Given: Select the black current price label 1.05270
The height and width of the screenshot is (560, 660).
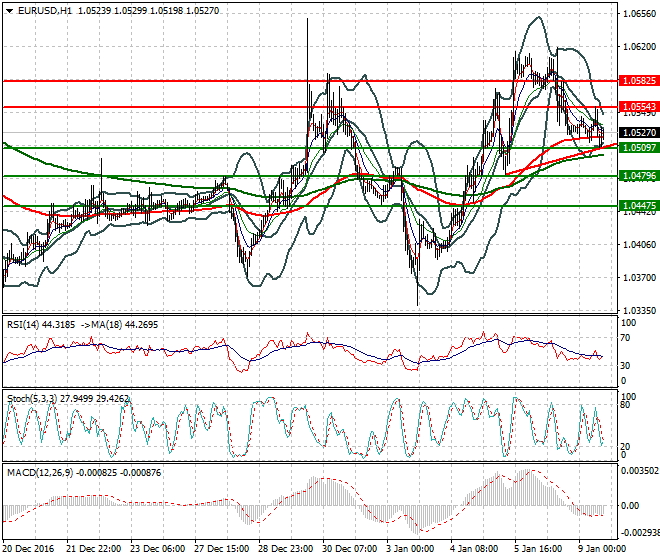Looking at the screenshot, I should coord(639,133).
